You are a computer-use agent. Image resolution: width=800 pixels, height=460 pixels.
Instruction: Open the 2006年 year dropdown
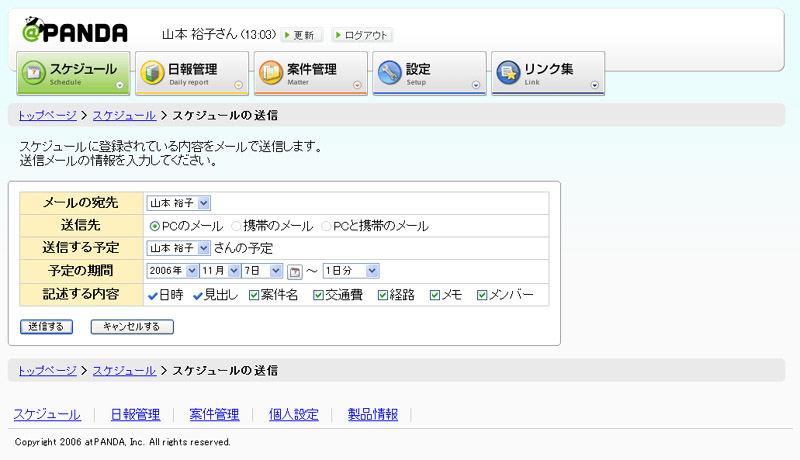pos(172,271)
